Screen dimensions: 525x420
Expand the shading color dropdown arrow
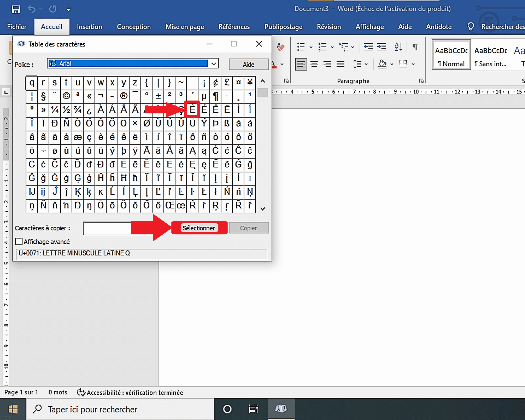pyautogui.click(x=392, y=64)
